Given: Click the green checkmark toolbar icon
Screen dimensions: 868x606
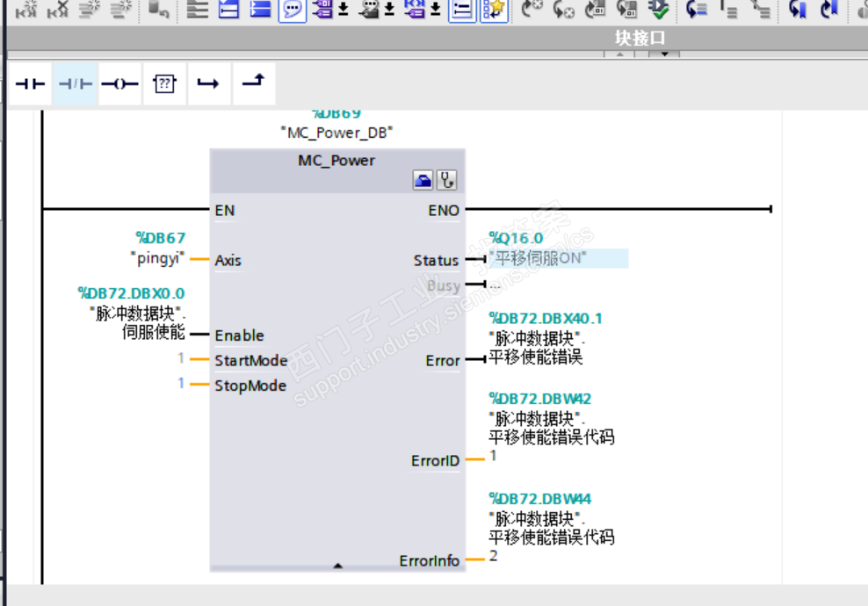Looking at the screenshot, I should (x=659, y=9).
